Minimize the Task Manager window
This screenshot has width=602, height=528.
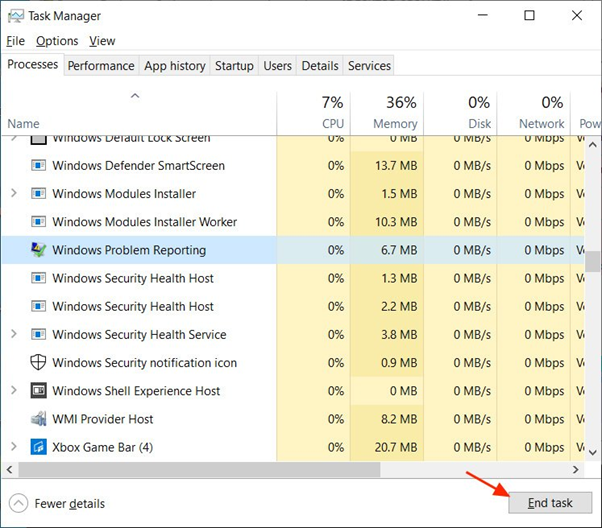point(483,15)
